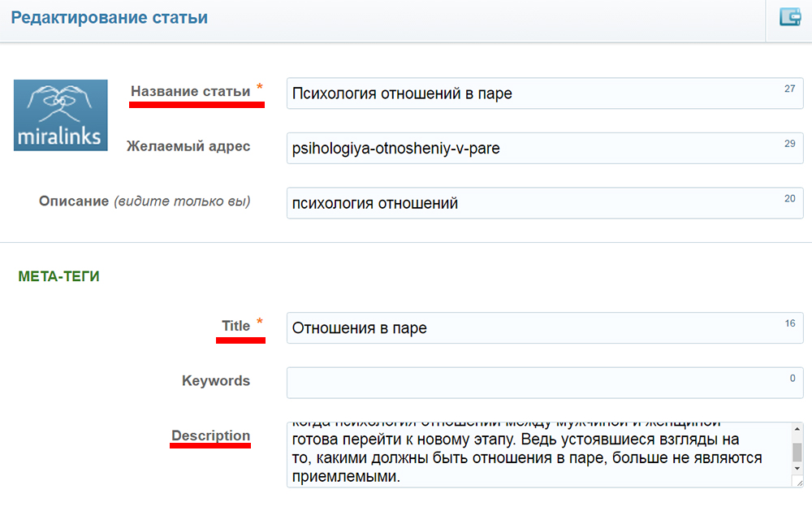The height and width of the screenshot is (520, 812).
Task: Click the Keywords field label
Action: (216, 380)
